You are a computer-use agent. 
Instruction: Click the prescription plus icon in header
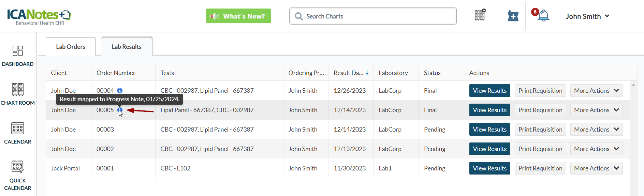point(513,16)
